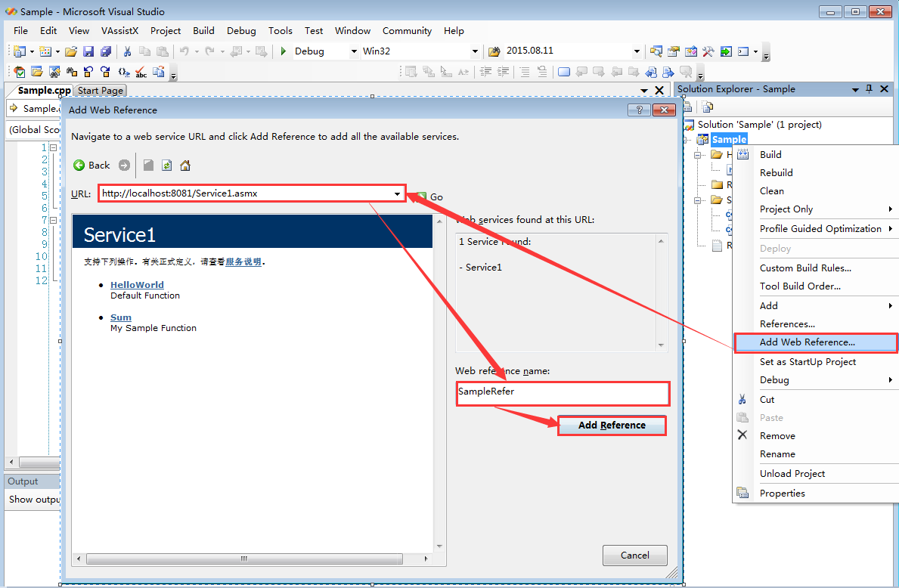The image size is (899, 588).
Task: Refresh the web reference browser page
Action: point(167,165)
